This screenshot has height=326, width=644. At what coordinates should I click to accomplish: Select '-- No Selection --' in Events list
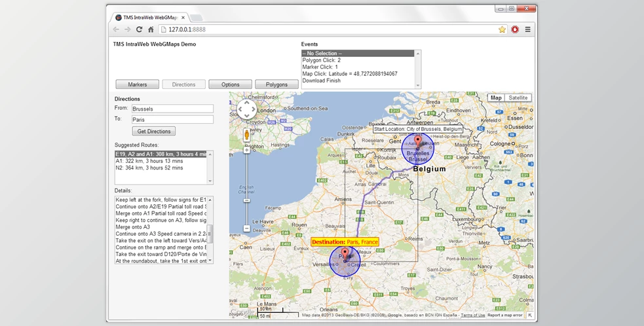(358, 54)
